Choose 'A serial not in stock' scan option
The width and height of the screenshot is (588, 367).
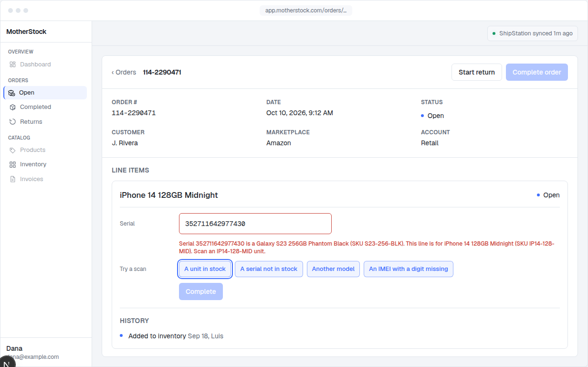click(x=269, y=269)
